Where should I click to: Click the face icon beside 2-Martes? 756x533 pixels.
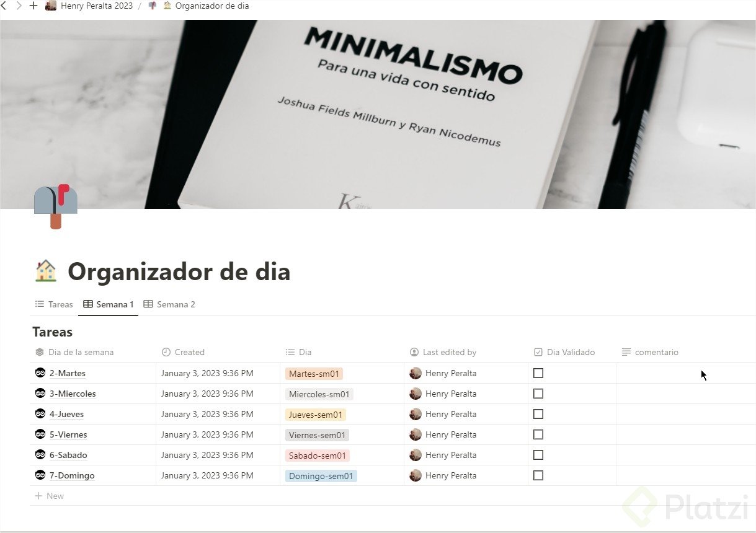[x=40, y=373]
